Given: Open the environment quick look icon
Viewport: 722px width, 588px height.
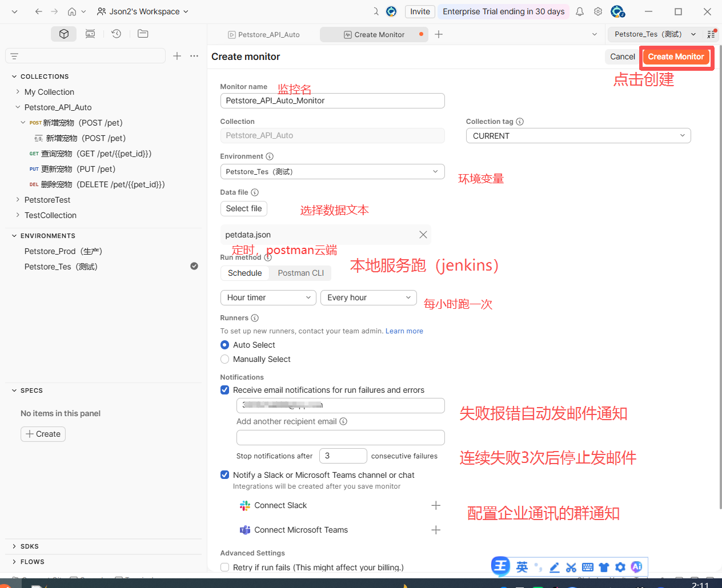Looking at the screenshot, I should point(711,34).
